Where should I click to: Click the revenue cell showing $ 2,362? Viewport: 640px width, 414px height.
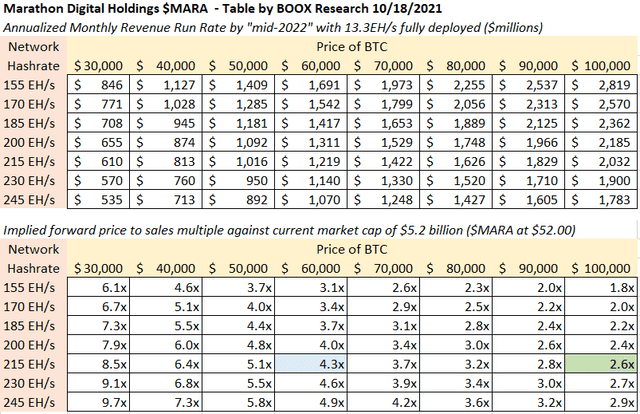click(601, 123)
